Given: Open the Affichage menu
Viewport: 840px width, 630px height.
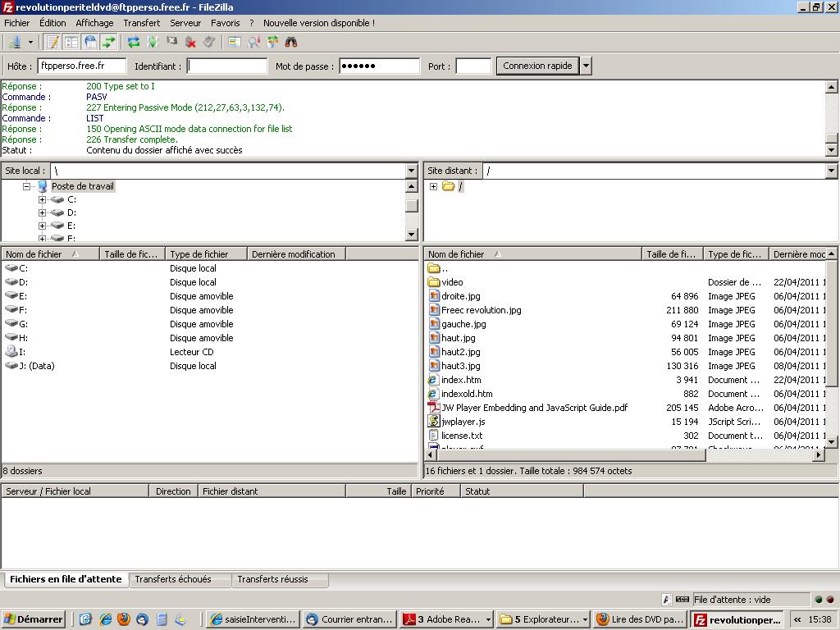Looking at the screenshot, I should click(x=94, y=23).
